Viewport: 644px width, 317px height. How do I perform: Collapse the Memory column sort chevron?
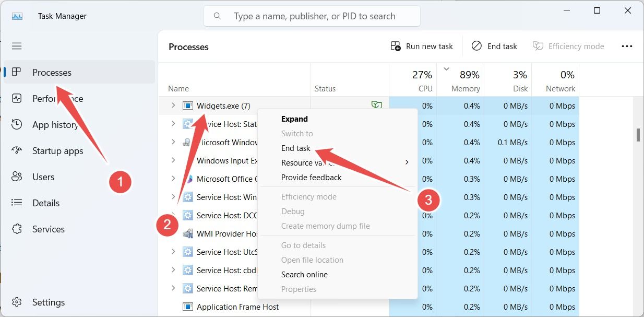[x=446, y=68]
